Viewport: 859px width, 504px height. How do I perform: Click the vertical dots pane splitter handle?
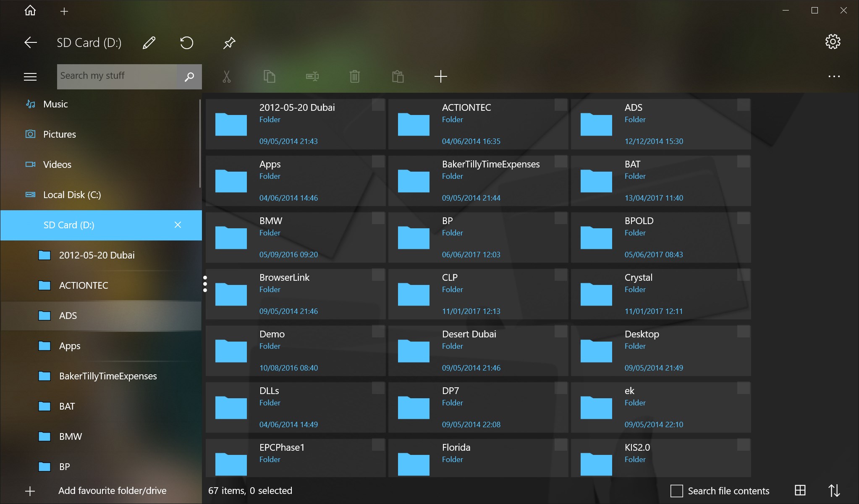pos(205,284)
